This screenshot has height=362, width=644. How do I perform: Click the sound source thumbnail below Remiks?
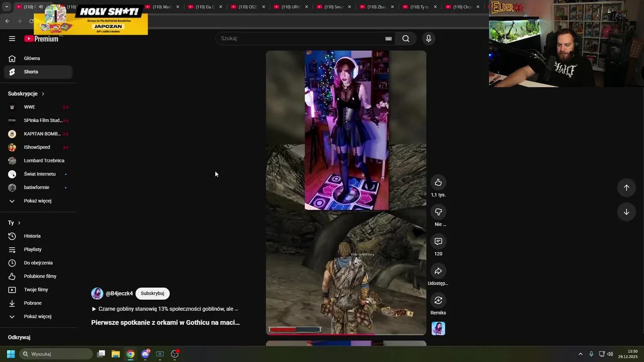pyautogui.click(x=438, y=329)
